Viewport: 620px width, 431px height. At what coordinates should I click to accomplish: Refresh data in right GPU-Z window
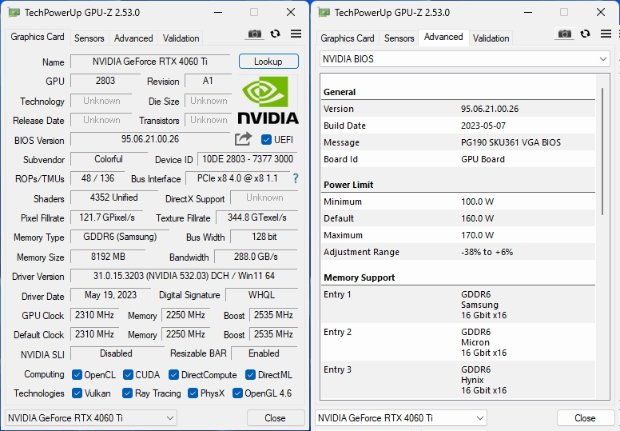585,34
